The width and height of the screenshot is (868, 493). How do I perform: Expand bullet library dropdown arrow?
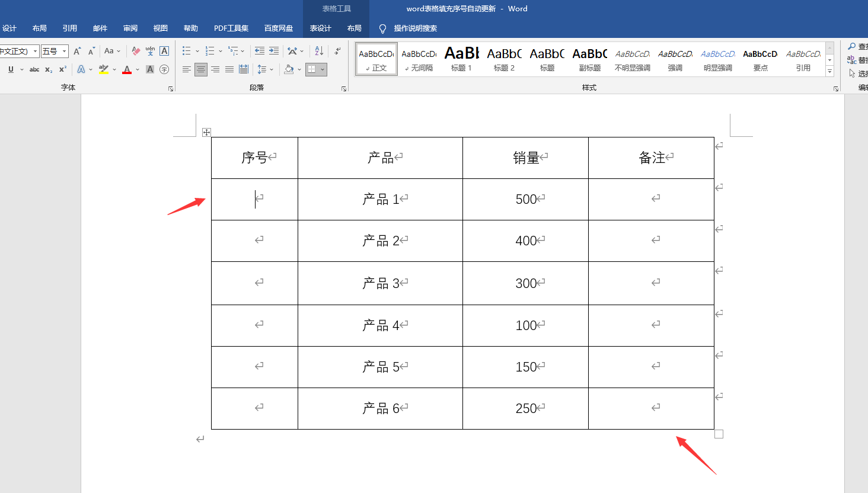click(x=197, y=51)
